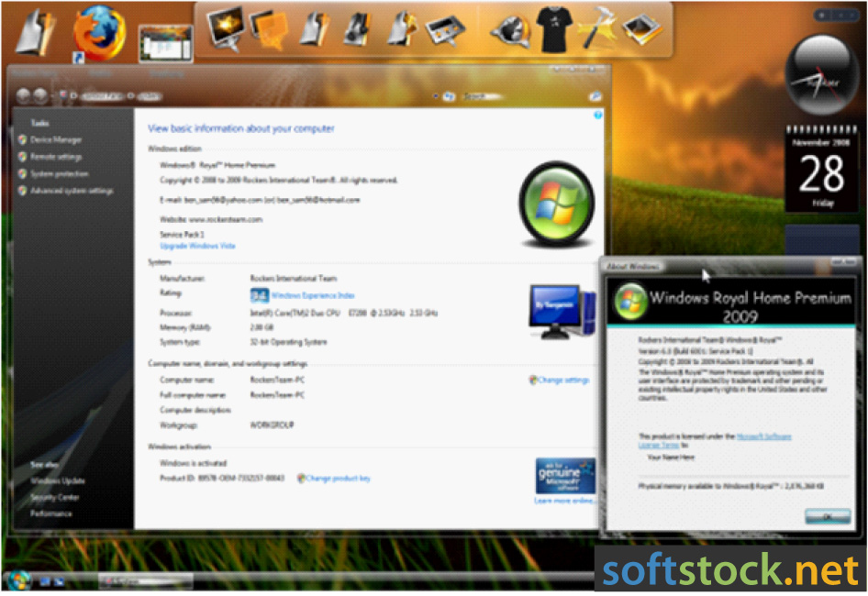
Task: Open the Firefox shortcut on the desktop
Action: [x=100, y=32]
